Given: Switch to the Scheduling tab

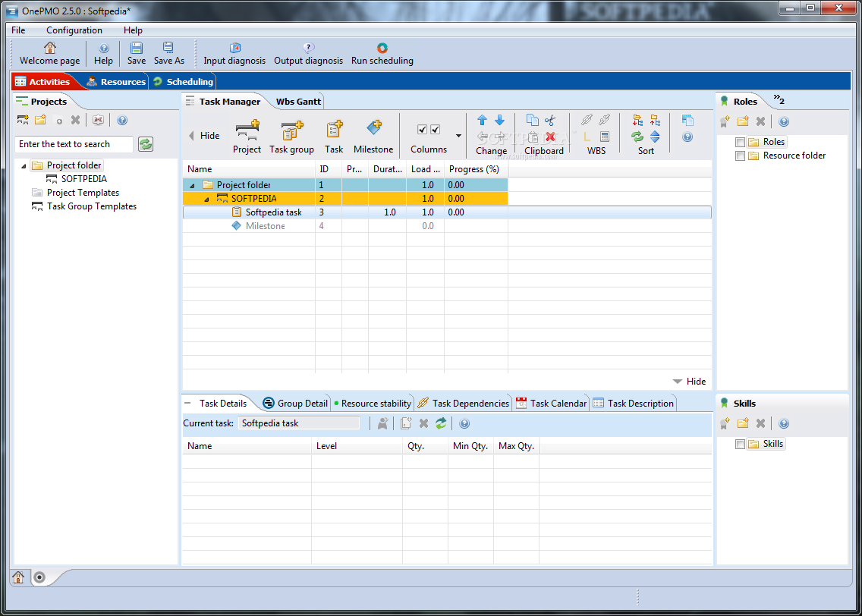Looking at the screenshot, I should click(183, 82).
